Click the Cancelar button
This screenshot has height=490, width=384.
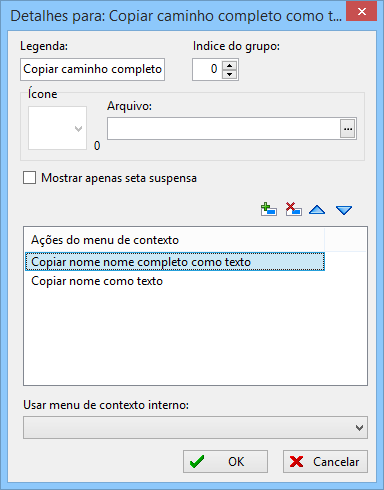click(325, 462)
